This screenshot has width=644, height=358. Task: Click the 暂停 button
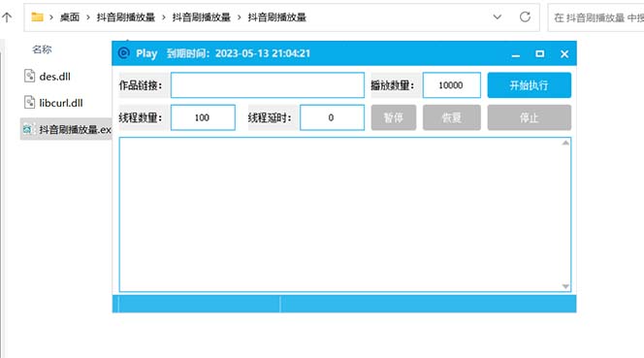tap(394, 117)
